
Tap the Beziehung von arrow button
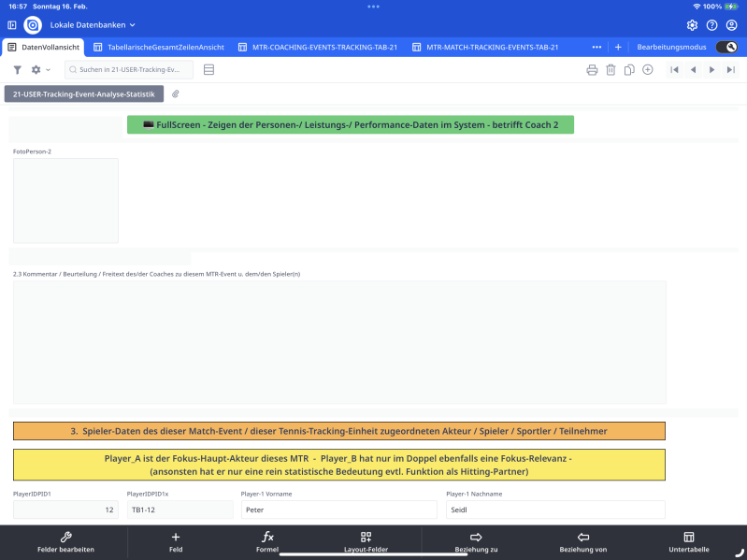583,542
